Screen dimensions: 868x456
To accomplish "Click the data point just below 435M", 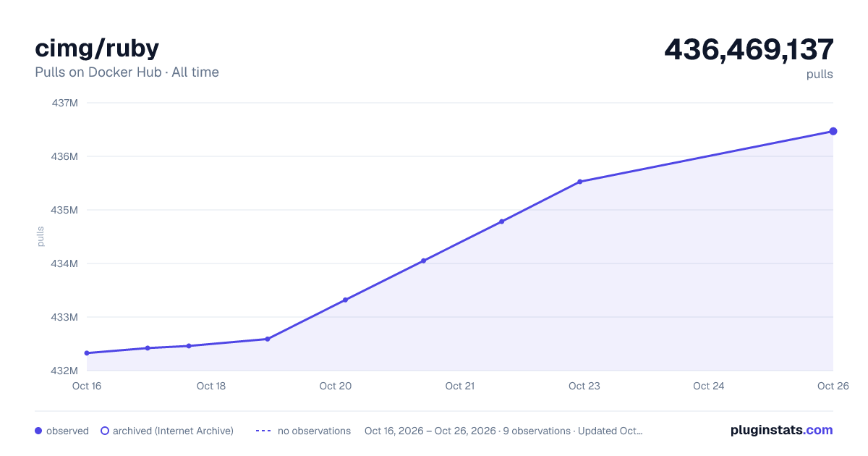I will (x=501, y=221).
